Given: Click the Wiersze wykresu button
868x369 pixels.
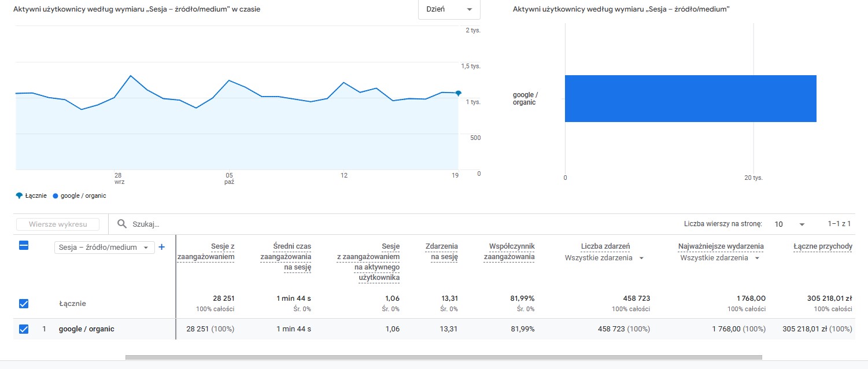Looking at the screenshot, I should [x=58, y=224].
